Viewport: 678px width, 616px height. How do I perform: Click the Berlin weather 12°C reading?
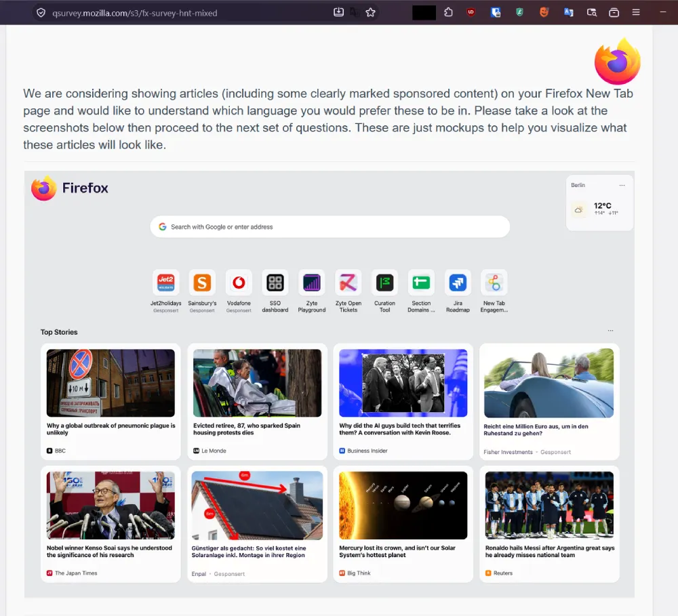click(x=602, y=206)
